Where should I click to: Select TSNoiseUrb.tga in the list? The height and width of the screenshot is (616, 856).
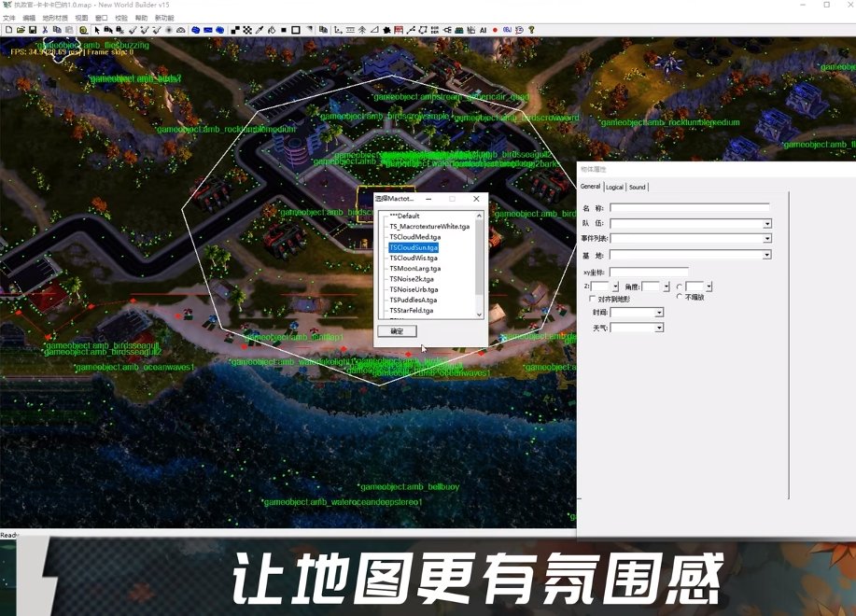pyautogui.click(x=414, y=289)
